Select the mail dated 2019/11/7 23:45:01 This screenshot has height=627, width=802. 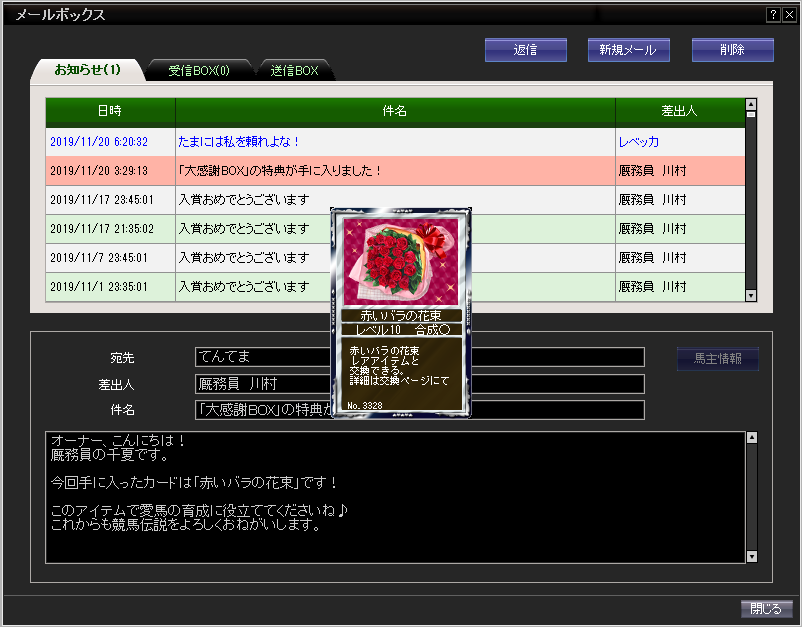(395, 258)
